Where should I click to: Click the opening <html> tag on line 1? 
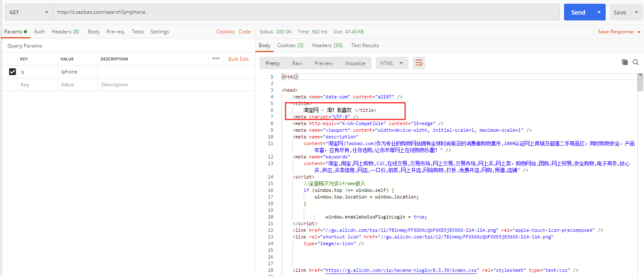290,77
